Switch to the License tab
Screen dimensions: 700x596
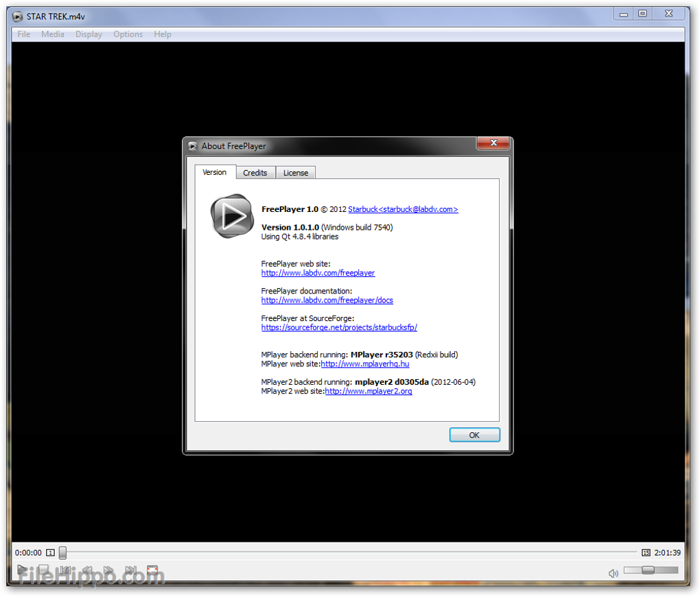click(x=296, y=173)
